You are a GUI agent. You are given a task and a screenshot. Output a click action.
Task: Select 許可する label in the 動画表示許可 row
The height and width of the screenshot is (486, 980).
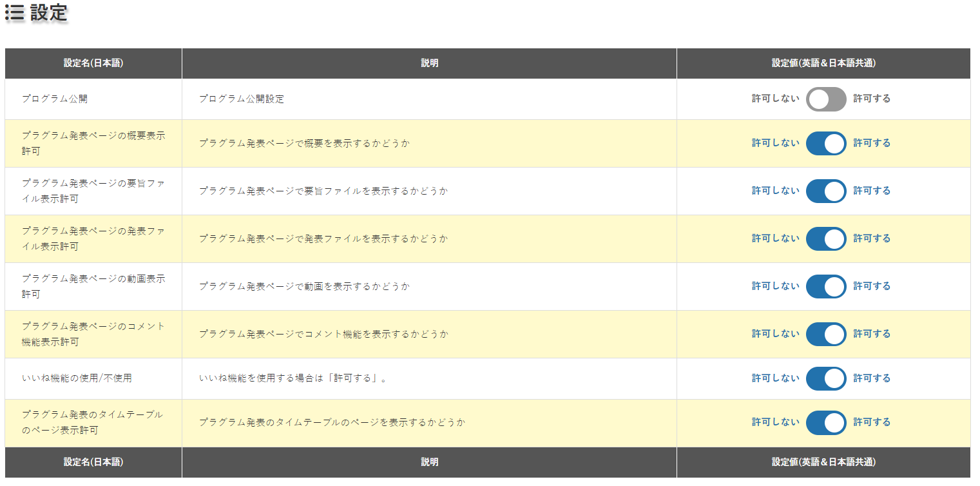pyautogui.click(x=872, y=287)
